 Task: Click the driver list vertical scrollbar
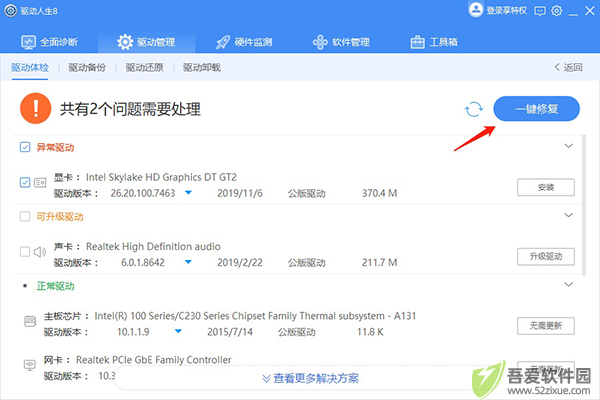(584, 205)
